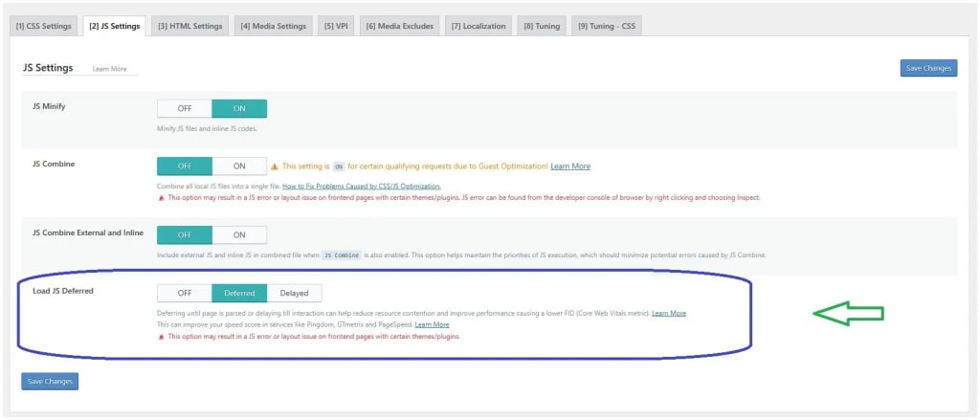Click the JS Combine External and Inline label
The image size is (980, 420).
[x=88, y=232]
